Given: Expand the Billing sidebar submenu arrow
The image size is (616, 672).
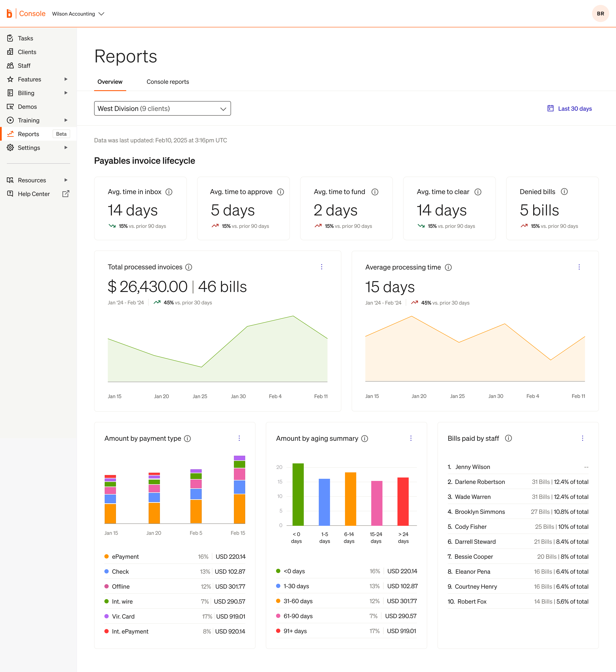Looking at the screenshot, I should (66, 93).
